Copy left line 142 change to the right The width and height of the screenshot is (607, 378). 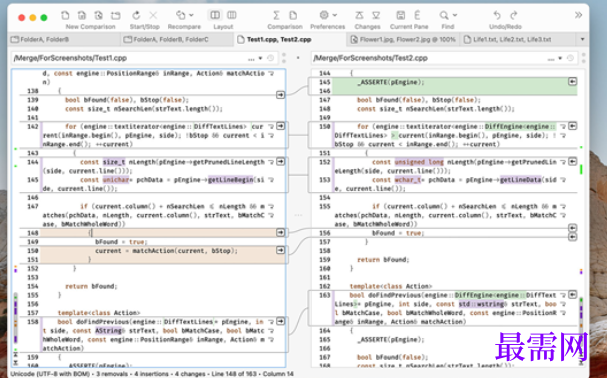[280, 126]
